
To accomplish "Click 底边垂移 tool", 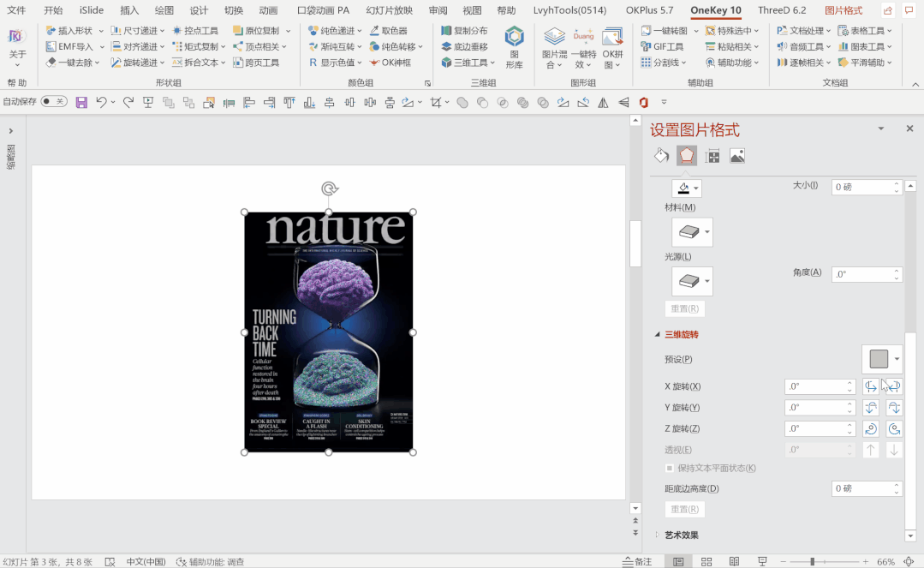I will coord(464,46).
